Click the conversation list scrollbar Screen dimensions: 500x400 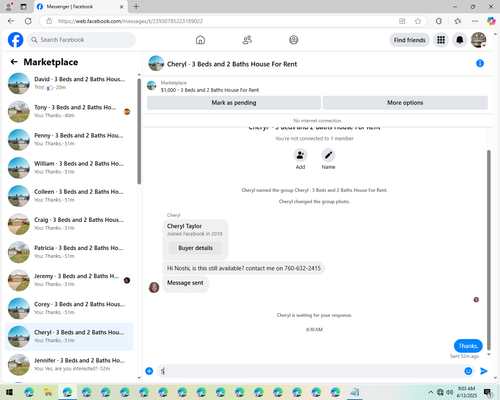pyautogui.click(x=139, y=131)
